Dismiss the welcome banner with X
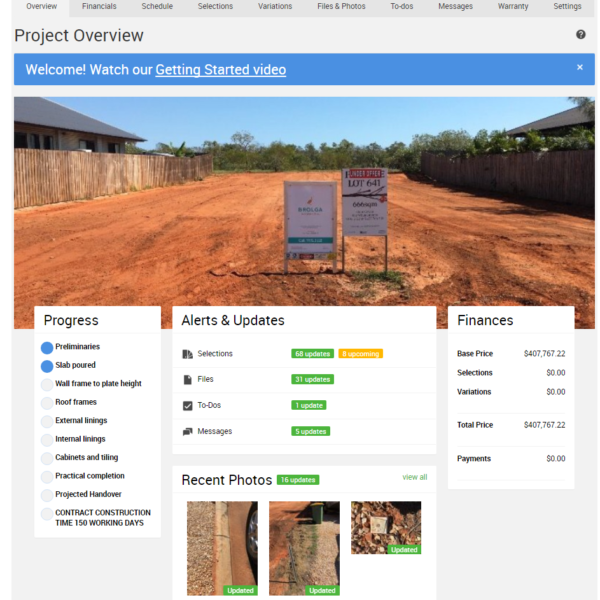600x600 pixels. coord(579,68)
